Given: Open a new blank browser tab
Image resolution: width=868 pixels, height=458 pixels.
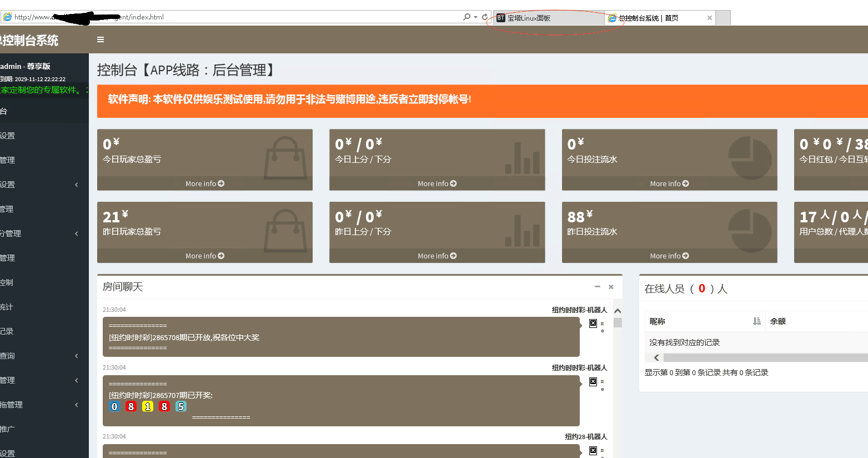Looking at the screenshot, I should pyautogui.click(x=723, y=18).
